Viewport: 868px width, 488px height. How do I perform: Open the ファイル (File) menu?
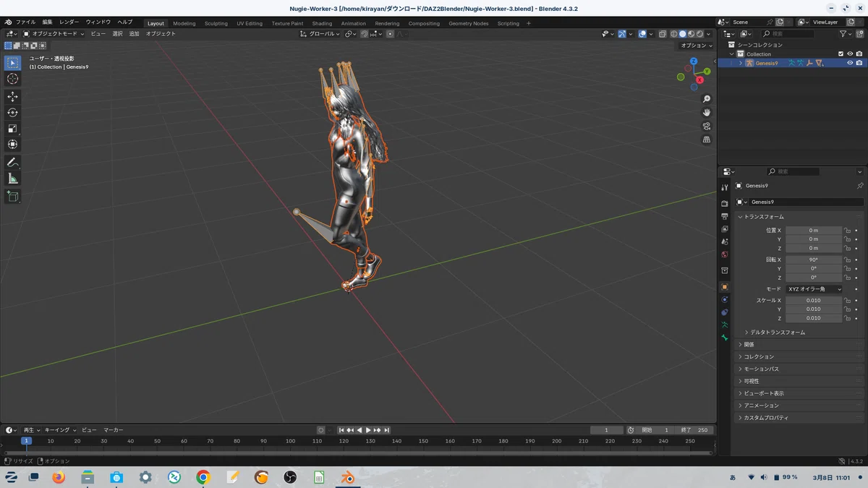pyautogui.click(x=25, y=22)
